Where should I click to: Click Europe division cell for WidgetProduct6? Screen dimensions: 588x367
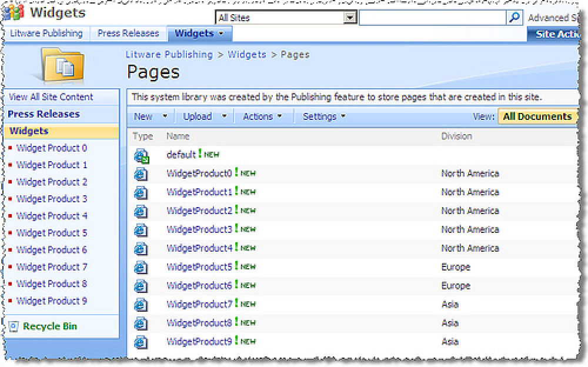(456, 286)
